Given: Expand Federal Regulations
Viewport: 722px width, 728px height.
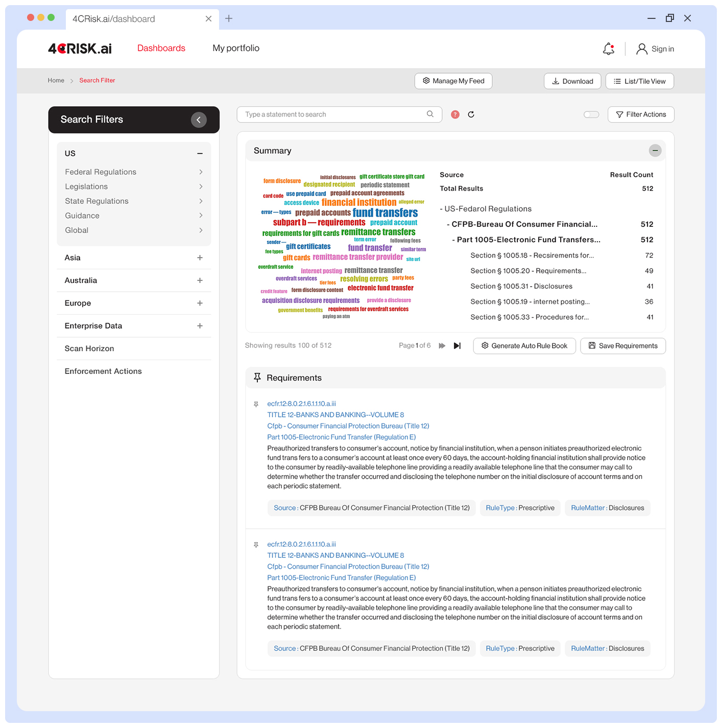Looking at the screenshot, I should 201,172.
